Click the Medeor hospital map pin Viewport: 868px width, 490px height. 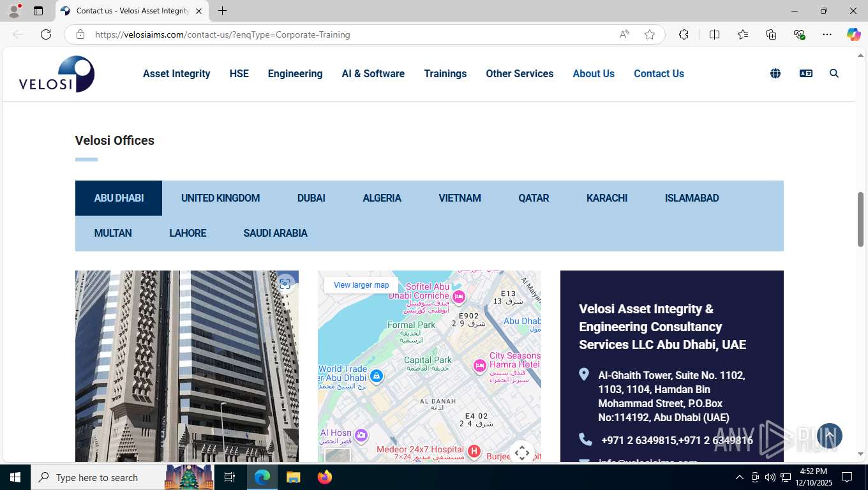pos(474,452)
